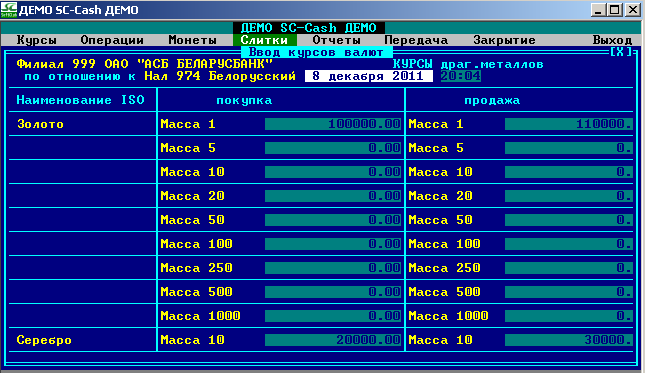645x373 pixels.
Task: Maximize the SC-Cash window
Action: coord(615,9)
